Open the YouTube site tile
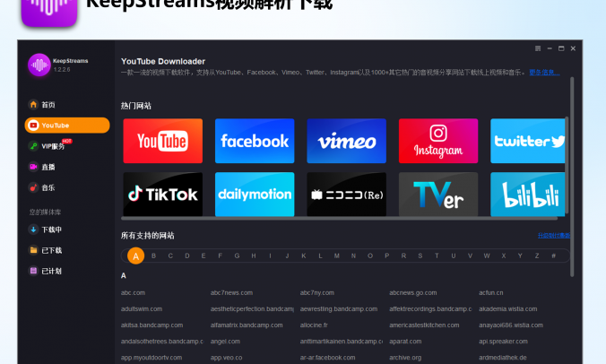 163,141
